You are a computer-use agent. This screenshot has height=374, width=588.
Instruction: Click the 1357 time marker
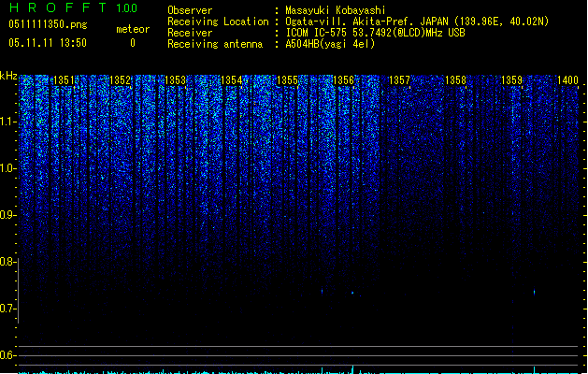[x=399, y=80]
